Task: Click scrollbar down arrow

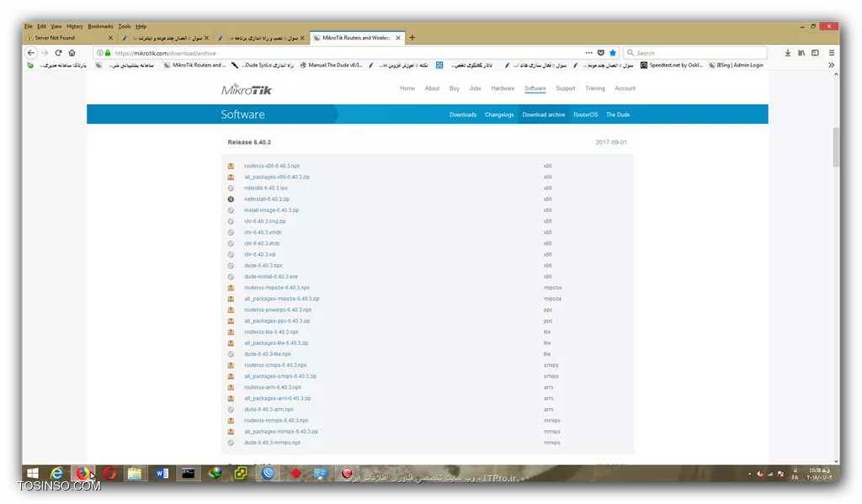Action: (x=836, y=461)
